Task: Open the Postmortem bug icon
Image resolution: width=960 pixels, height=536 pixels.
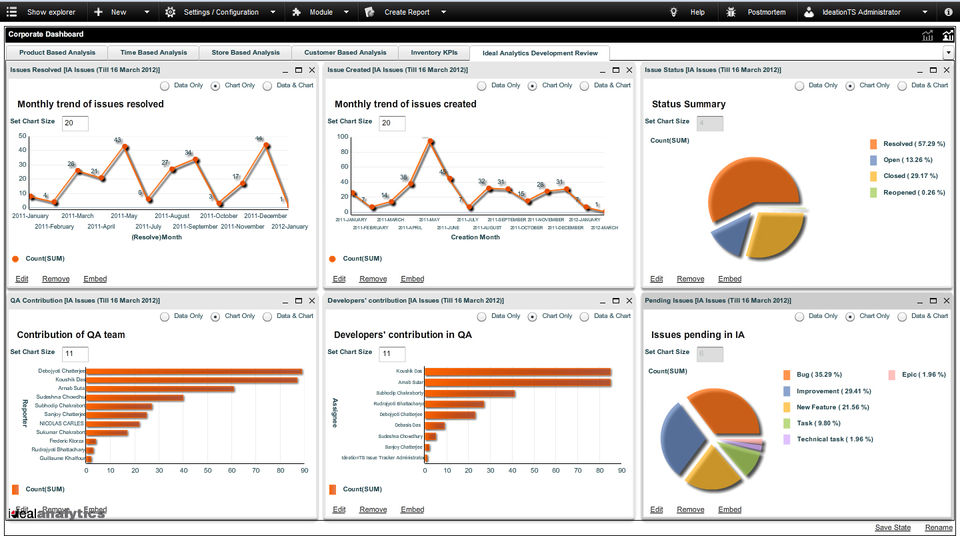Action: [x=730, y=12]
